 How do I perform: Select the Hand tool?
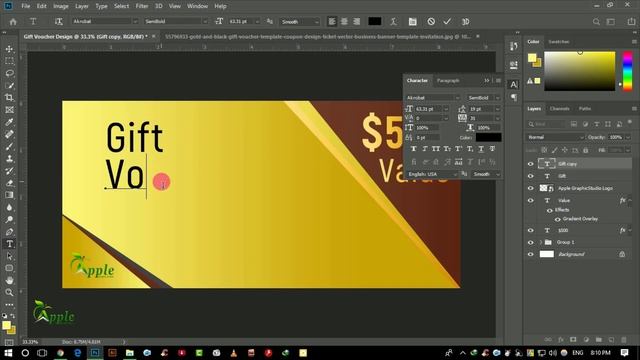[x=9, y=280]
